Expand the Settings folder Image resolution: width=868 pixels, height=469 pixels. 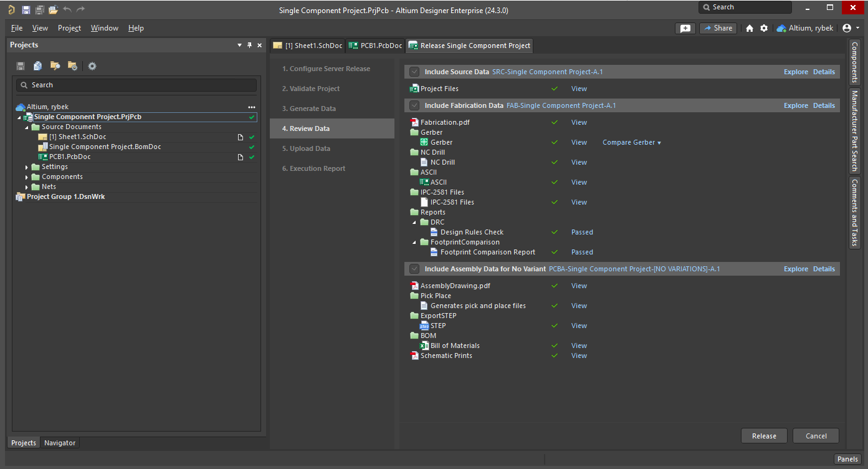(27, 167)
